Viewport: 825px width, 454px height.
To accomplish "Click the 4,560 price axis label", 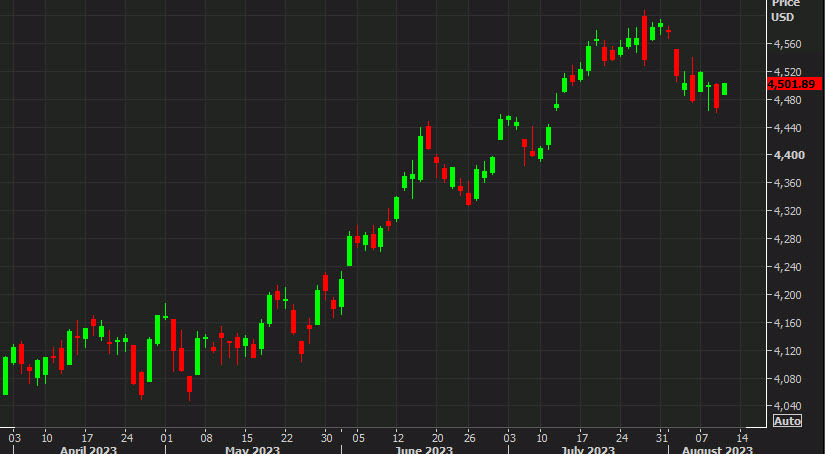I will coord(788,44).
